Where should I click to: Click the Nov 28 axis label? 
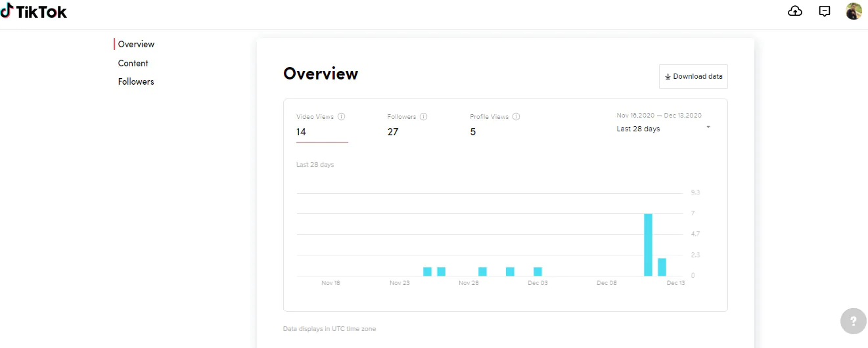coord(468,283)
